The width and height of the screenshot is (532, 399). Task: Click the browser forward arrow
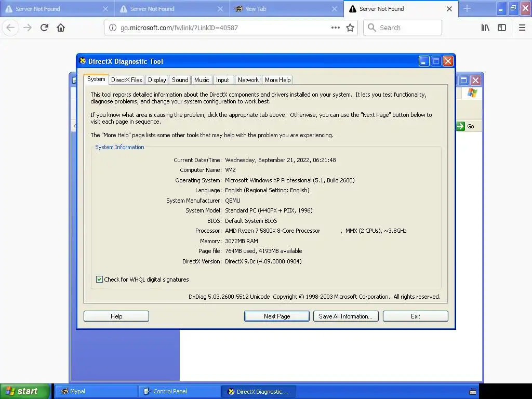tap(28, 28)
